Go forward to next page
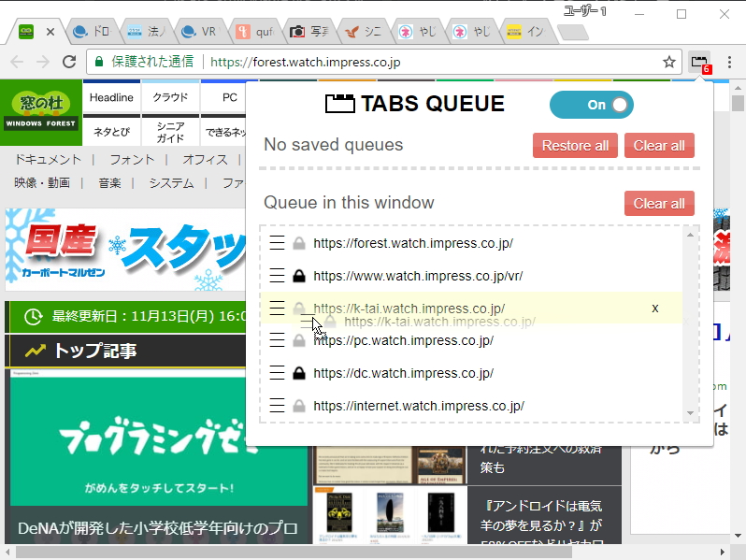This screenshot has height=560, width=746. [x=43, y=62]
